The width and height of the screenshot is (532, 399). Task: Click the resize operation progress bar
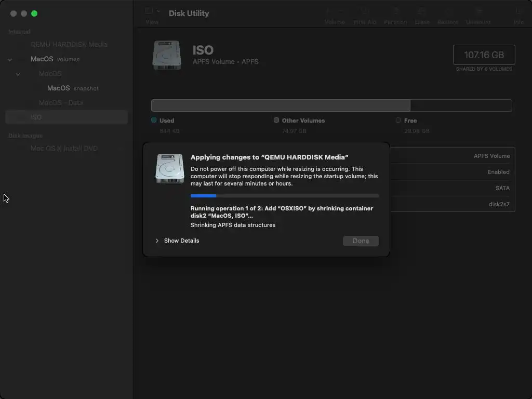coord(285,196)
